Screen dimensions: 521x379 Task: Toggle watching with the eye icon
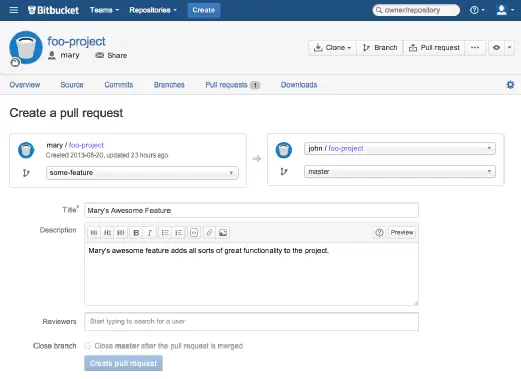[x=496, y=48]
